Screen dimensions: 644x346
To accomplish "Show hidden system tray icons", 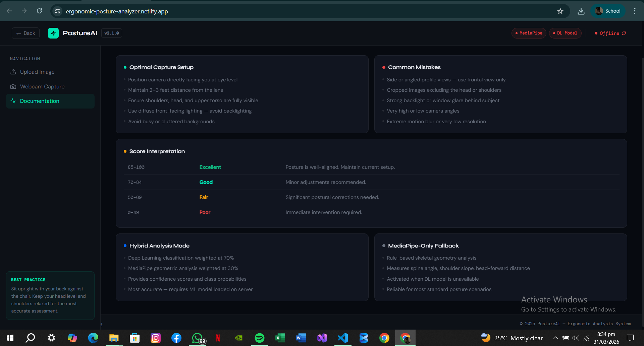I will point(555,338).
